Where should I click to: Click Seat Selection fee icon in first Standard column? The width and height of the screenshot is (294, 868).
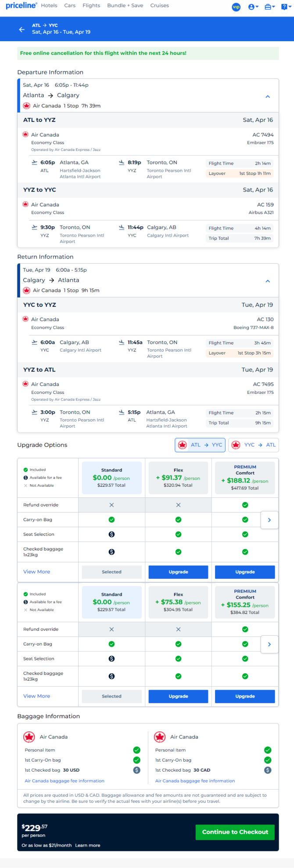click(111, 535)
